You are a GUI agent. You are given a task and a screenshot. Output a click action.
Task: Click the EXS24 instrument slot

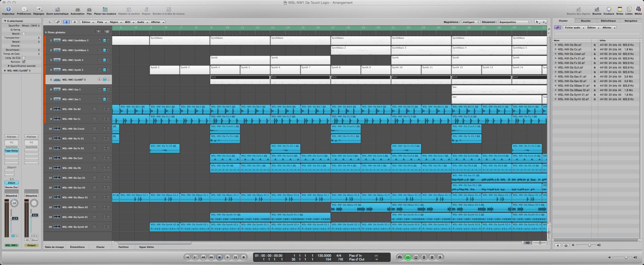point(11,183)
